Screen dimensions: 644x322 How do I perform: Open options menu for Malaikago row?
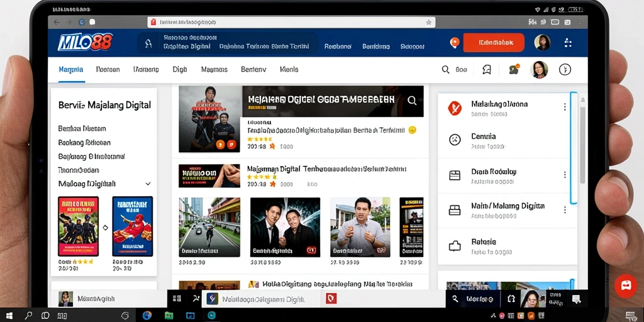(565, 107)
